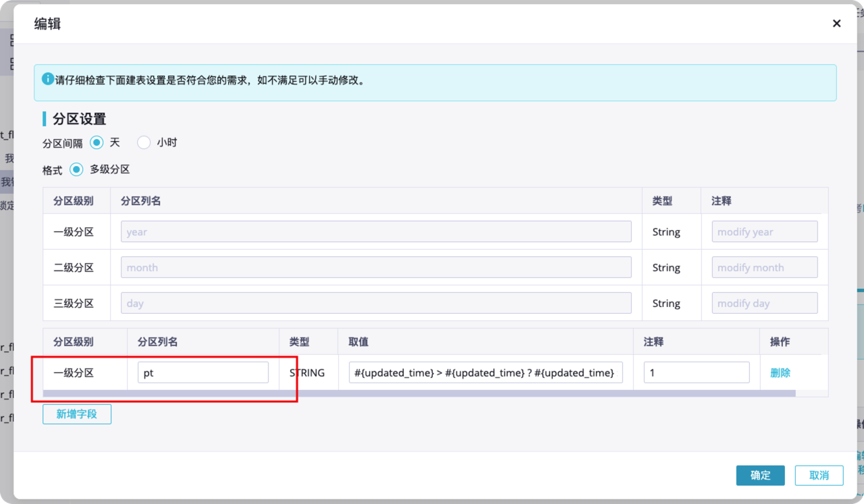This screenshot has width=864, height=504.
Task: Click 三级分区 row label
Action: coord(74,303)
